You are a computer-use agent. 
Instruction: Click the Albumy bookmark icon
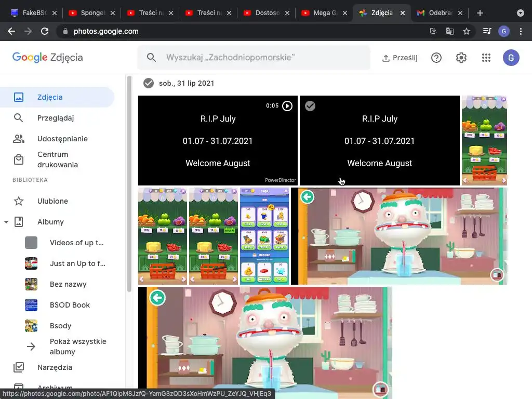(19, 222)
